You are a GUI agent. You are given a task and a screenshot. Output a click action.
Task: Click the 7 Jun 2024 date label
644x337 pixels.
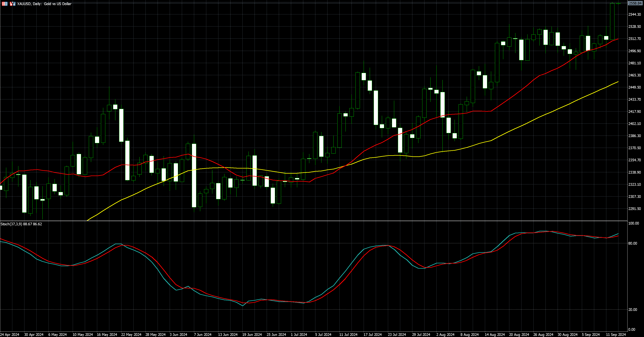[x=202, y=335]
